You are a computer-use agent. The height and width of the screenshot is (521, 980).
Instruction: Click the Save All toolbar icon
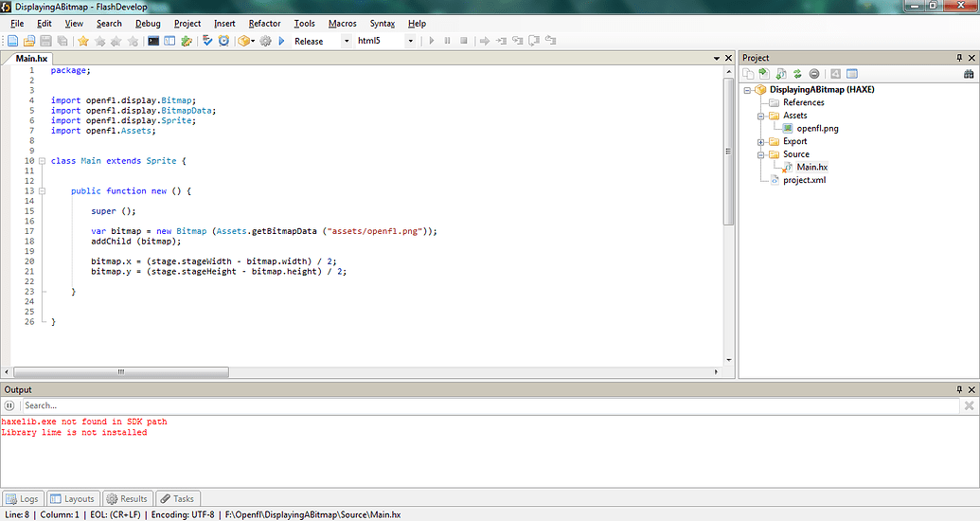pos(62,41)
